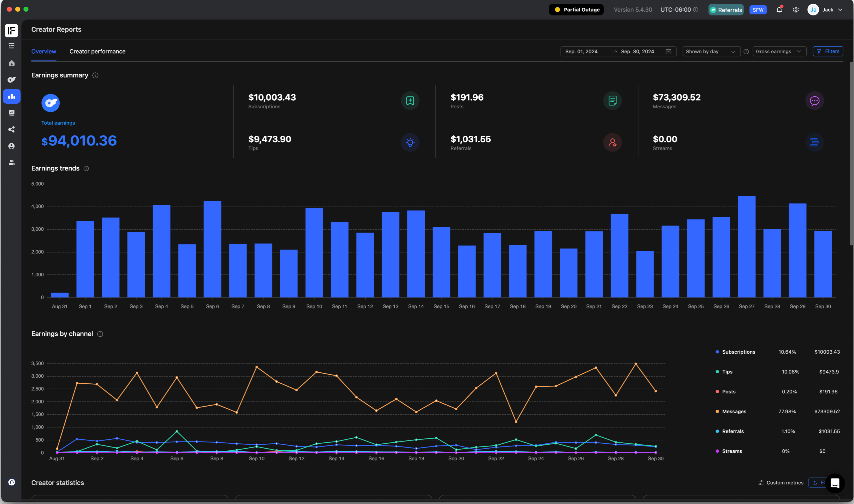
Task: Click the notification bell icon
Action: [779, 10]
